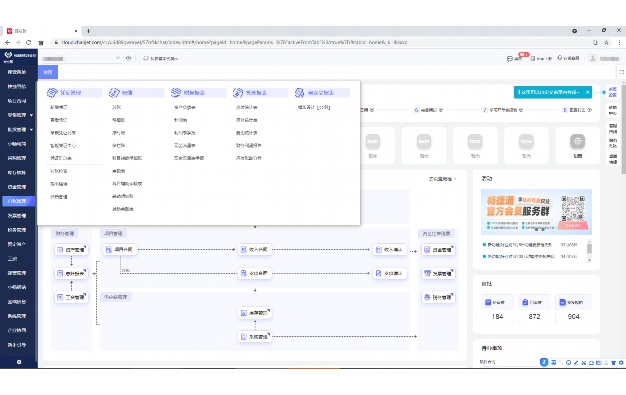Open the first news item under the banner
Image resolution: width=626 pixels, height=395 pixels.
coord(519,244)
